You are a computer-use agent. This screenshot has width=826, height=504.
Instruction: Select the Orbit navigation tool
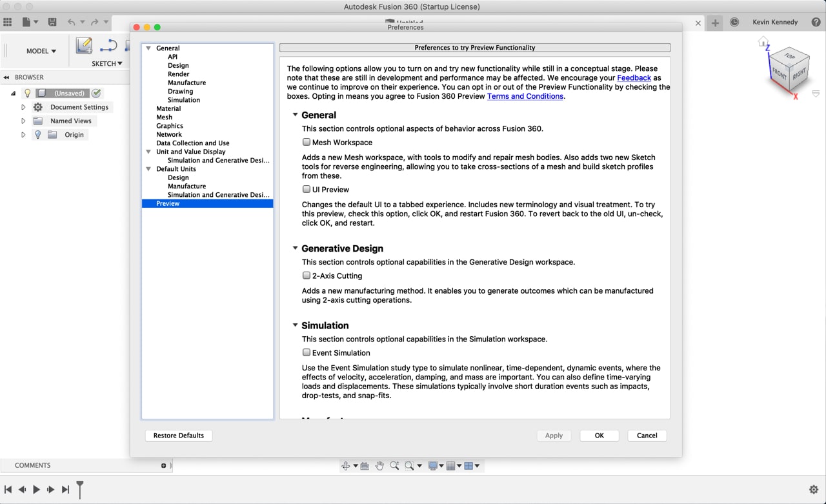(x=346, y=466)
